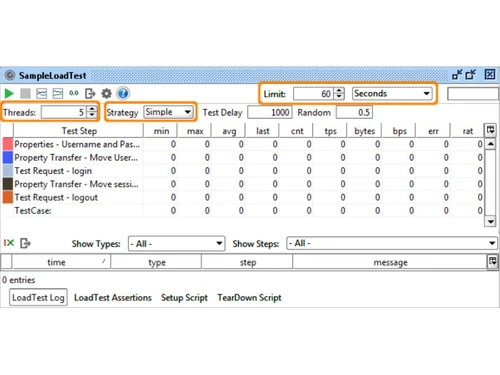Click the statistics table scroll down arrow
The image size is (500, 375).
(x=490, y=221)
